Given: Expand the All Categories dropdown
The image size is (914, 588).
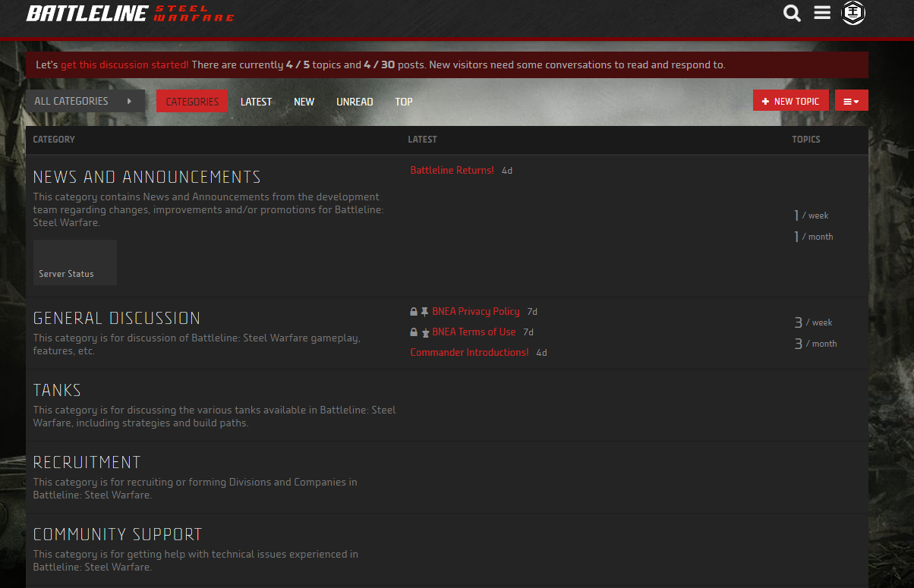Looking at the screenshot, I should (x=85, y=101).
